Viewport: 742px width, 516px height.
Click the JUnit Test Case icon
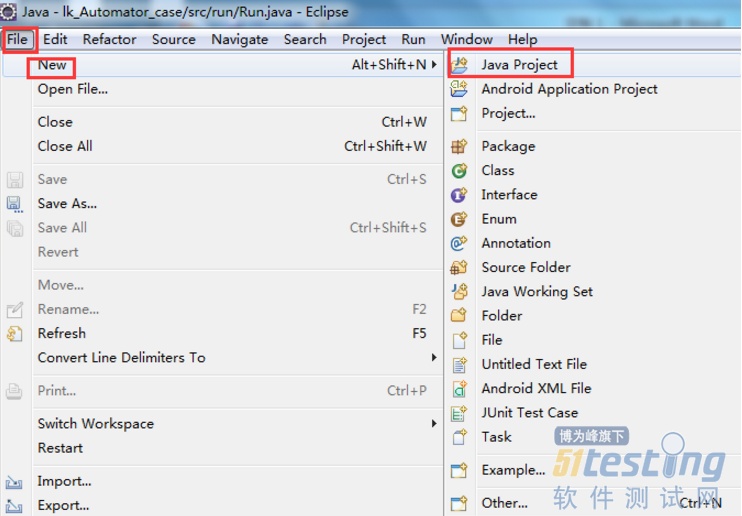pos(459,413)
